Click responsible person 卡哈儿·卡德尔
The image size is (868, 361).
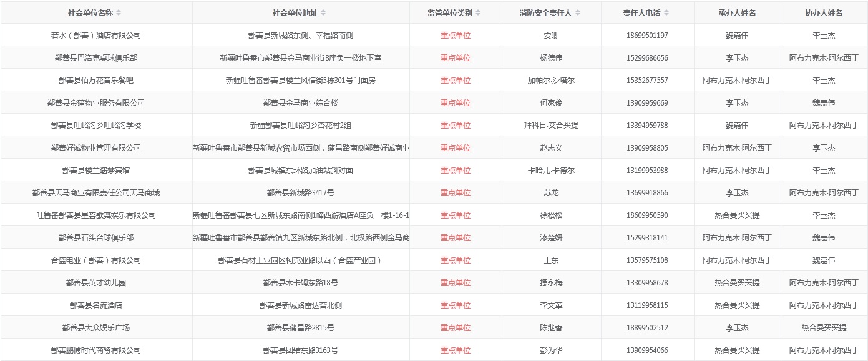click(551, 171)
